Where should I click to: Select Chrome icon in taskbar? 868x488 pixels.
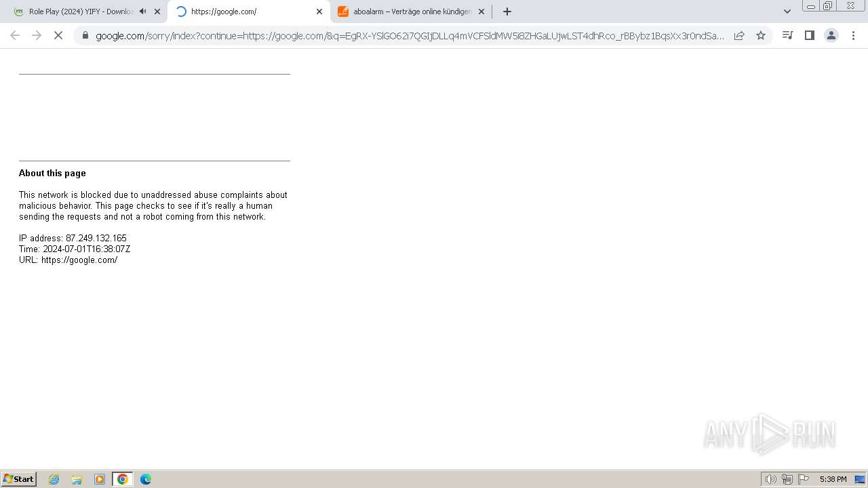click(123, 479)
